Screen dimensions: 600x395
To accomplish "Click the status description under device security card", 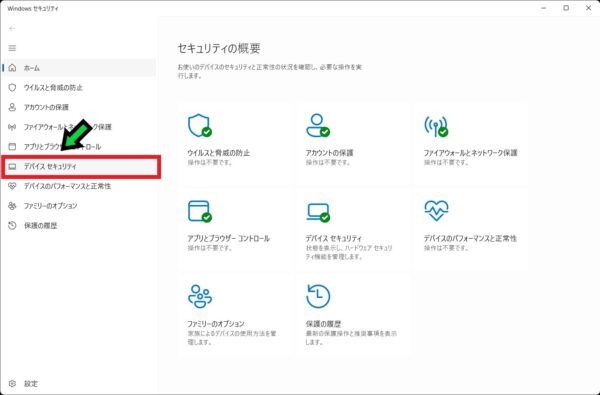I will (349, 252).
